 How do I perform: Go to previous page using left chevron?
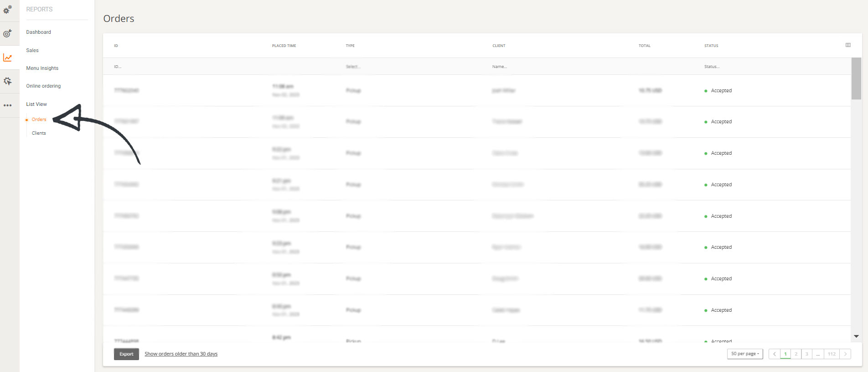[774, 354]
